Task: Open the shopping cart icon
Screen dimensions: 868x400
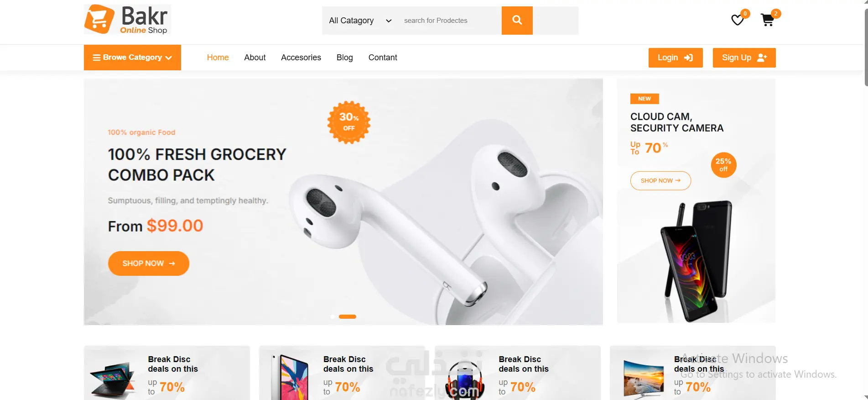Action: point(767,20)
